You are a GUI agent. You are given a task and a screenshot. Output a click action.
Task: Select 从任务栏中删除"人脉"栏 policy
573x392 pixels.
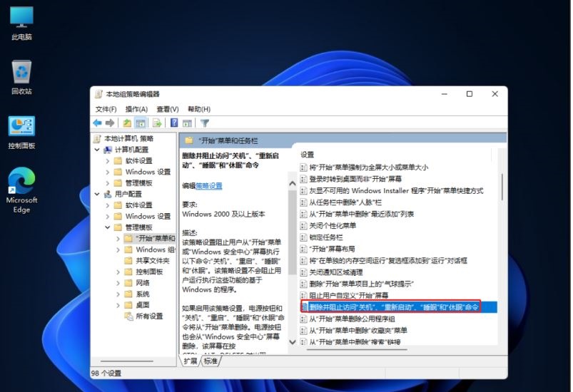point(345,202)
